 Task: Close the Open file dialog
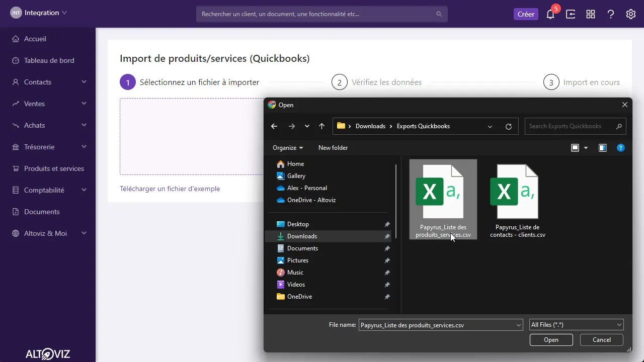625,105
